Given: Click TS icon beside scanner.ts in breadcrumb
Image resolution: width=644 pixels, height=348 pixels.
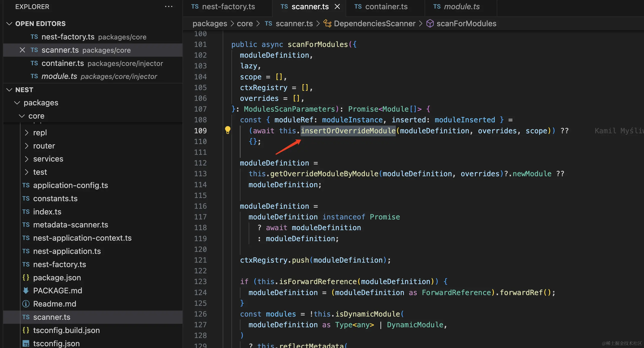Looking at the screenshot, I should click(x=268, y=23).
